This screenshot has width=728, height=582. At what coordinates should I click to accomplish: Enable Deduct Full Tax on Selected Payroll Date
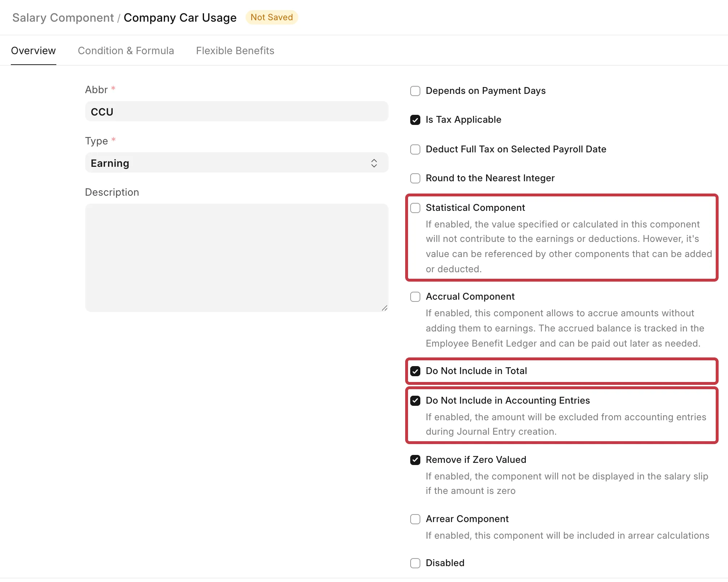pos(415,149)
